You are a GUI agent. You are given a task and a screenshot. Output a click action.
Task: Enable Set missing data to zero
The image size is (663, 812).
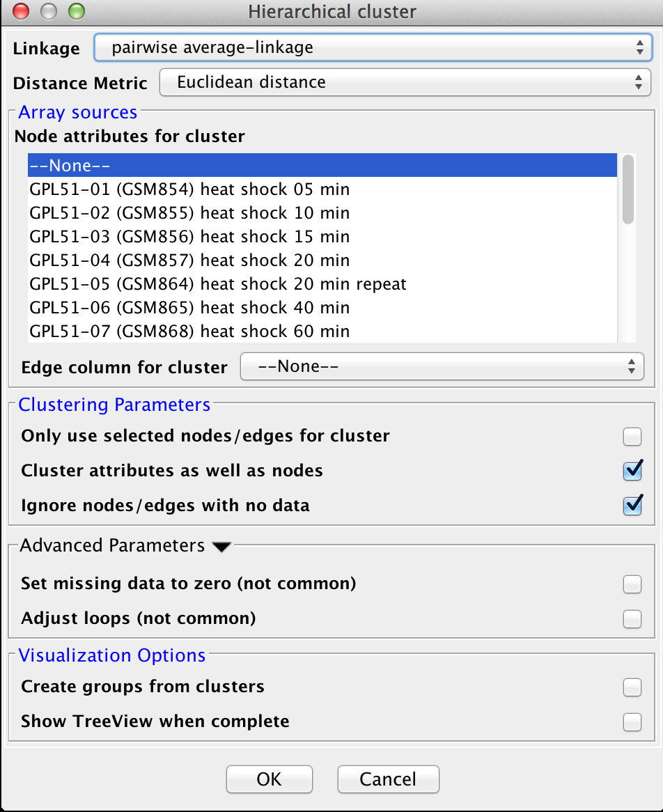632,584
